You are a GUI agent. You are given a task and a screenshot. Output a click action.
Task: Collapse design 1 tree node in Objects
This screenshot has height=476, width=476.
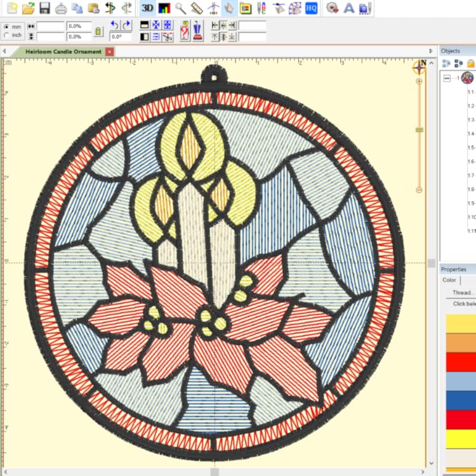tap(447, 78)
